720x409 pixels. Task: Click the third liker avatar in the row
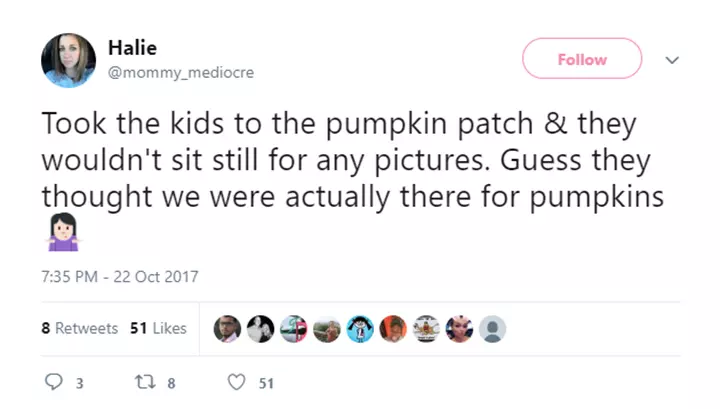point(293,329)
